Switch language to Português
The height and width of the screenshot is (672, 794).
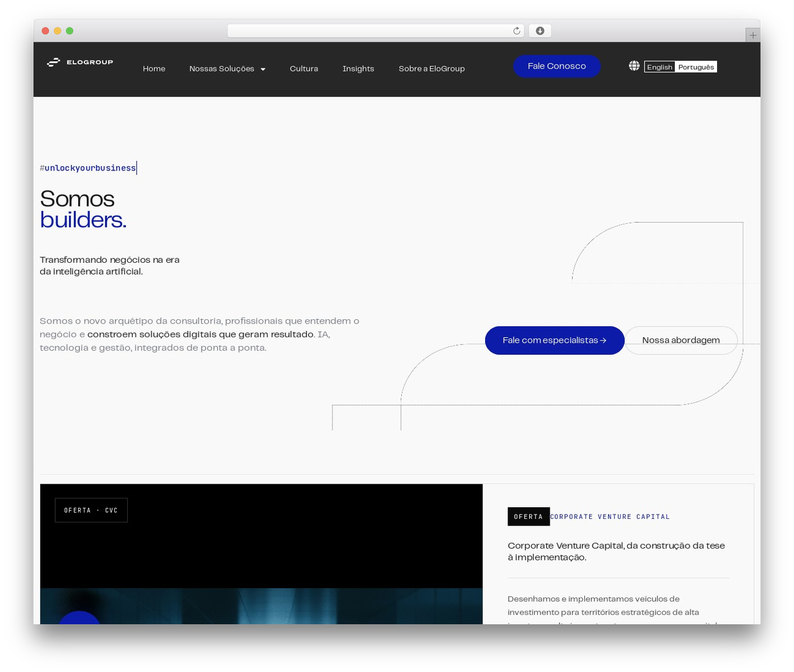pos(696,67)
